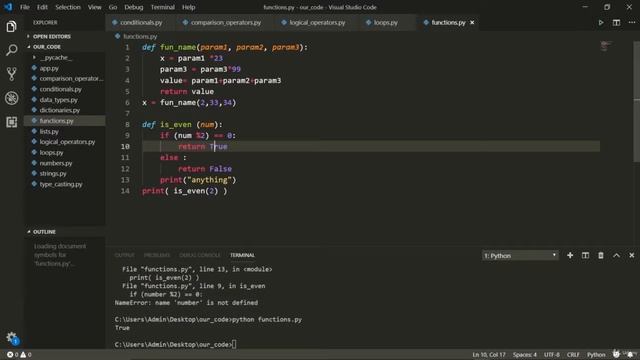Viewport: 640px width, 360px height.
Task: Change encoding via UTF-8 status item
Action: [551, 355]
